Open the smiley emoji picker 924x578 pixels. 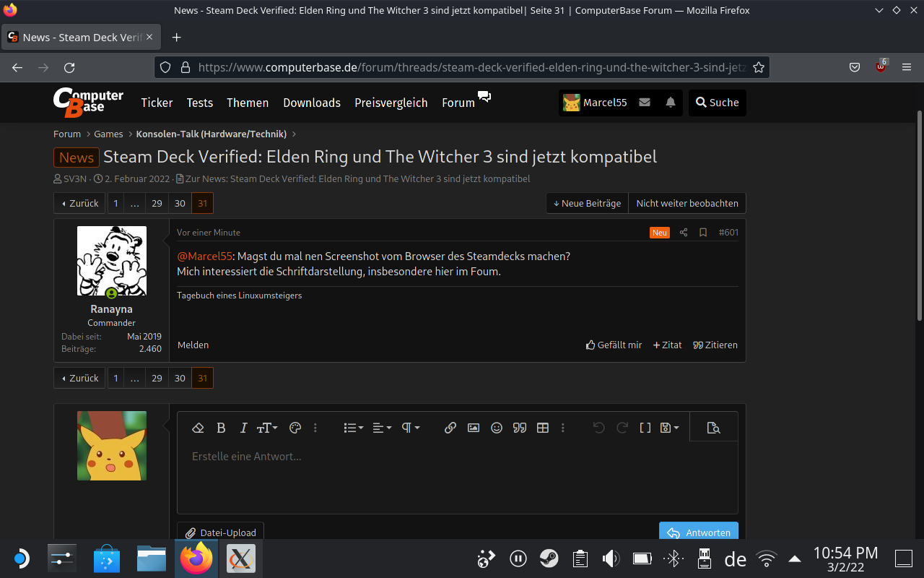(x=497, y=428)
